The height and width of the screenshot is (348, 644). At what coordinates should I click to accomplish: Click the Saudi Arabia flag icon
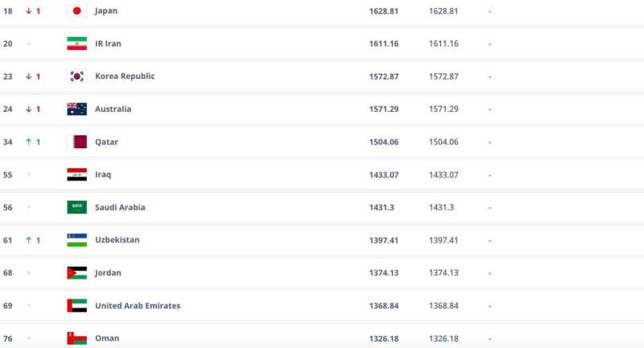pos(76,207)
